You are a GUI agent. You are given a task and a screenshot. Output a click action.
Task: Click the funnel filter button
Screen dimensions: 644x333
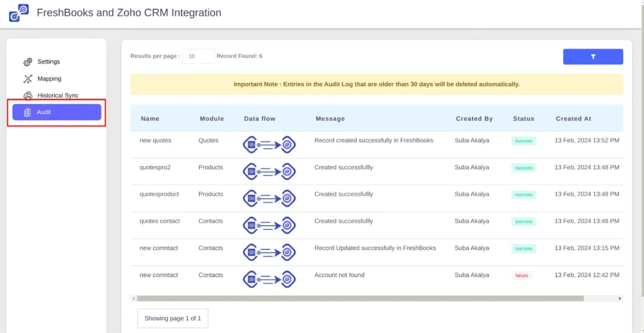592,57
